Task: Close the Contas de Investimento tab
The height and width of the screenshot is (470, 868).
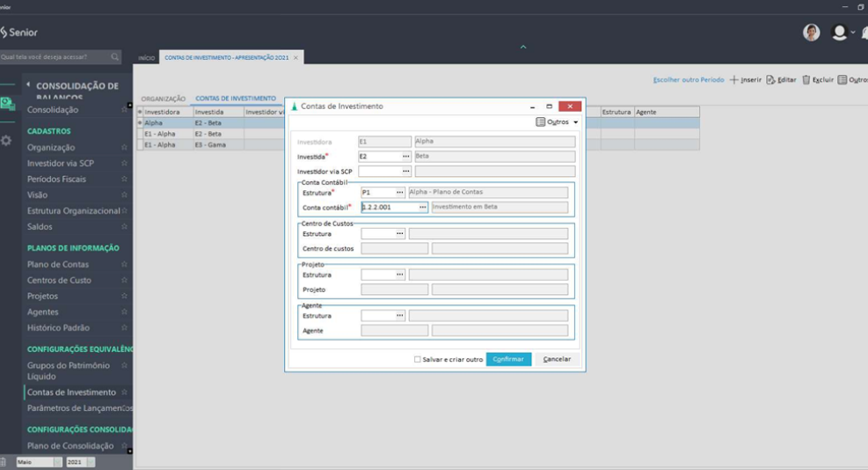Action: [296, 58]
